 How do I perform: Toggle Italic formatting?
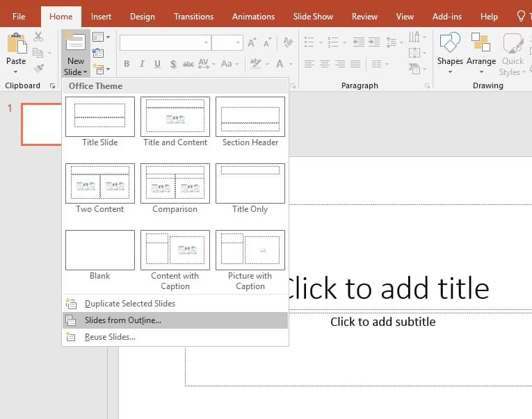[x=142, y=64]
